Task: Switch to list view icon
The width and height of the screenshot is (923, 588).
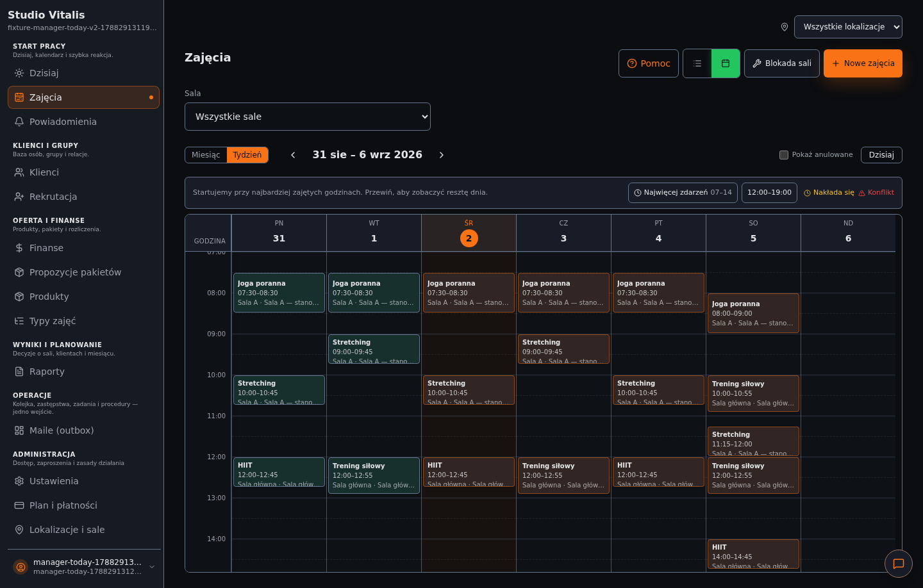Action: [697, 63]
